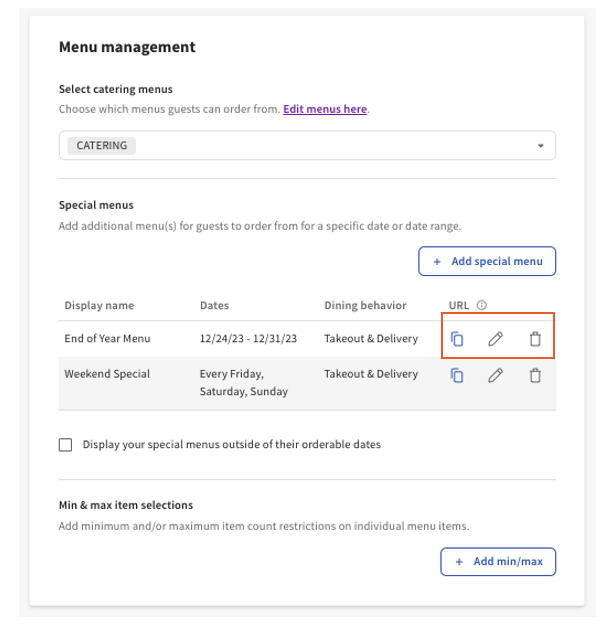Click the Dining behavior column header
The height and width of the screenshot is (634, 616).
coord(367,305)
